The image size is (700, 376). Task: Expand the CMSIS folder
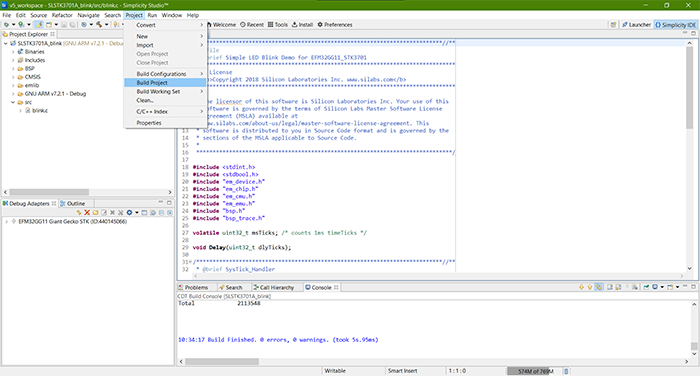13,77
